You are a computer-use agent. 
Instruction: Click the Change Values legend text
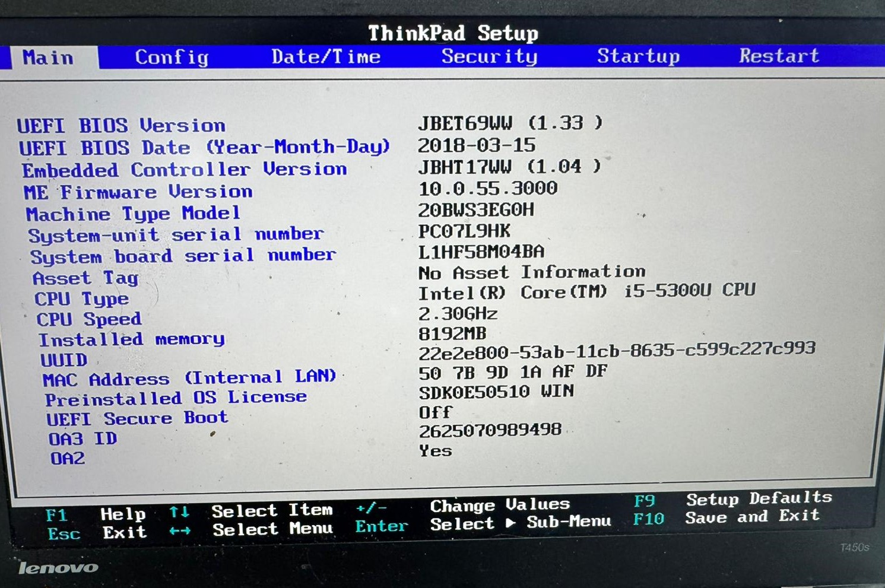pyautogui.click(x=500, y=506)
